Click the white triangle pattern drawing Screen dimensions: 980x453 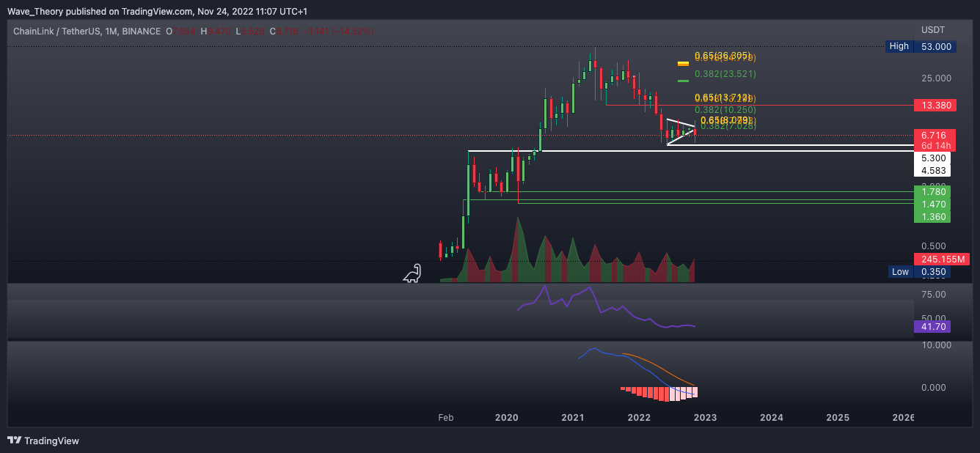point(681,130)
